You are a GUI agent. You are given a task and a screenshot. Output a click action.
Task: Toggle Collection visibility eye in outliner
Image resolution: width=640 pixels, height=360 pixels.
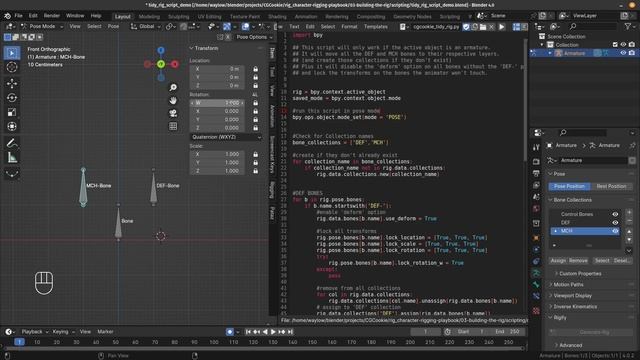pos(623,44)
